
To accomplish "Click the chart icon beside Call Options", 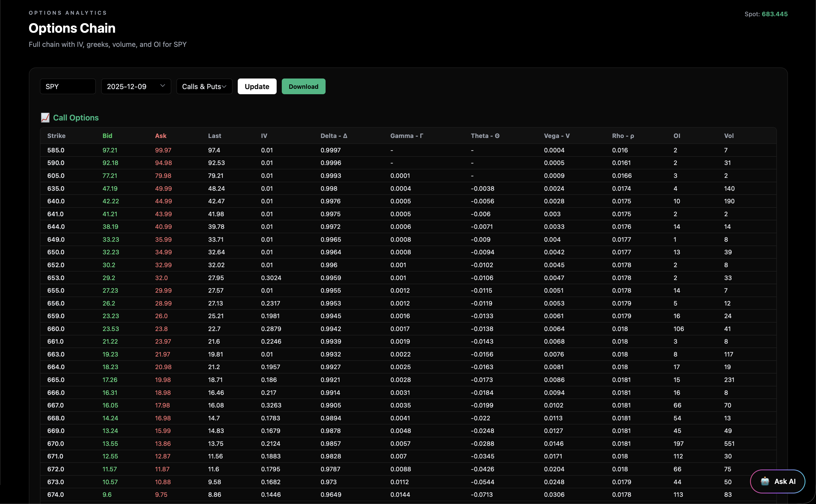I will pos(45,117).
